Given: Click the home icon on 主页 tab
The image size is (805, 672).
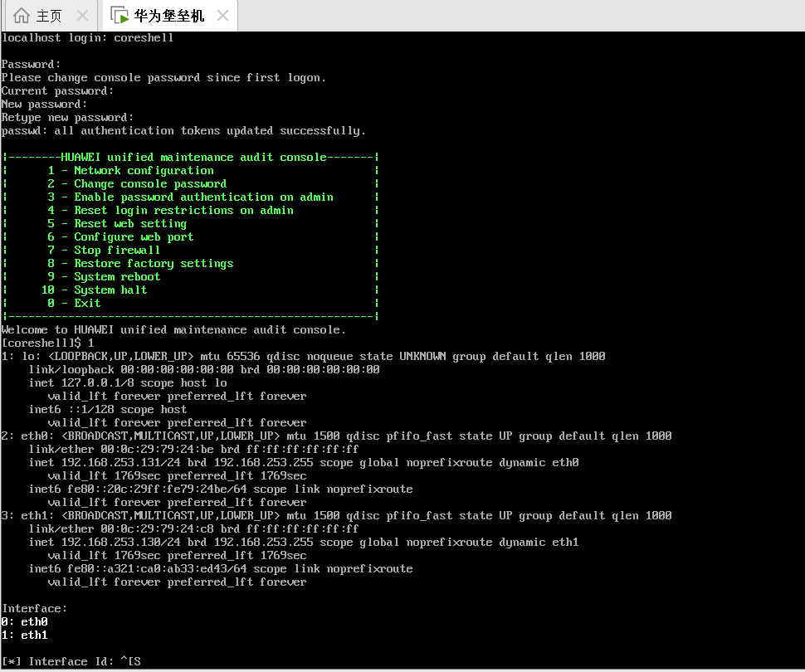Looking at the screenshot, I should point(21,16).
